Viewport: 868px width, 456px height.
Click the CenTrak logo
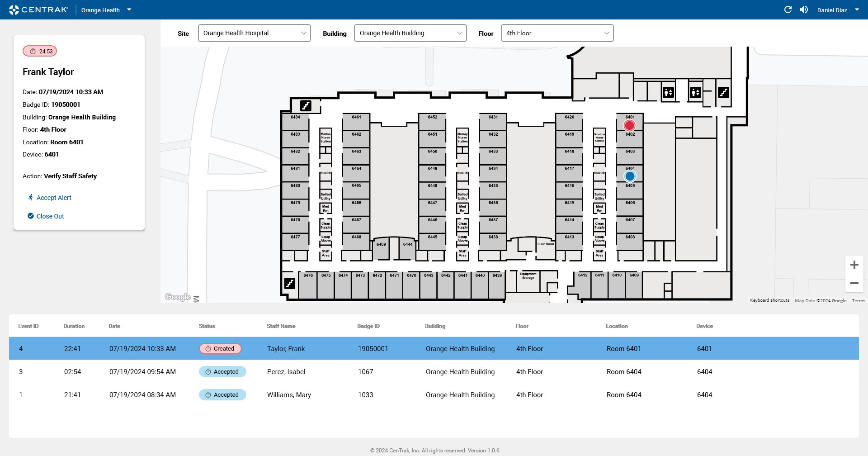pos(38,9)
